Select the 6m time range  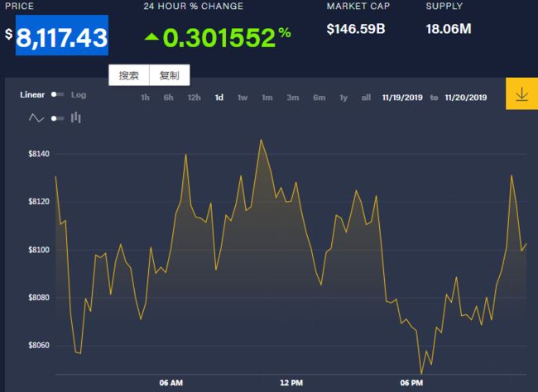(319, 98)
